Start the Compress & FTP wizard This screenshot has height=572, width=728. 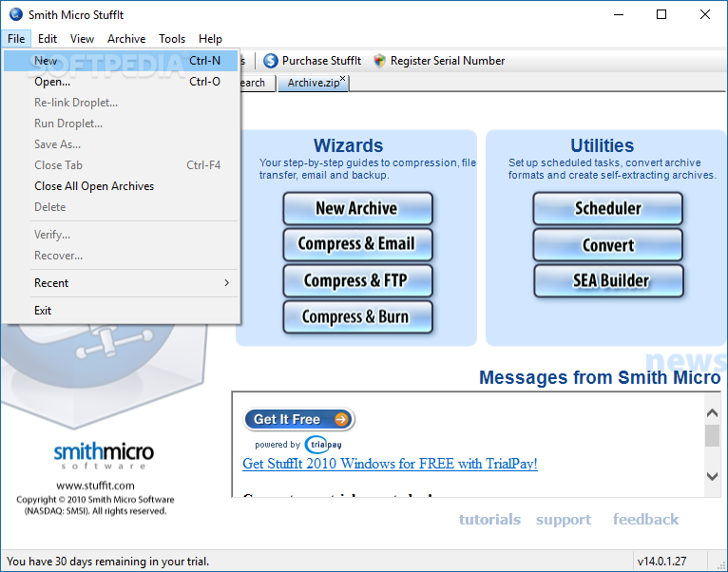coord(357,280)
